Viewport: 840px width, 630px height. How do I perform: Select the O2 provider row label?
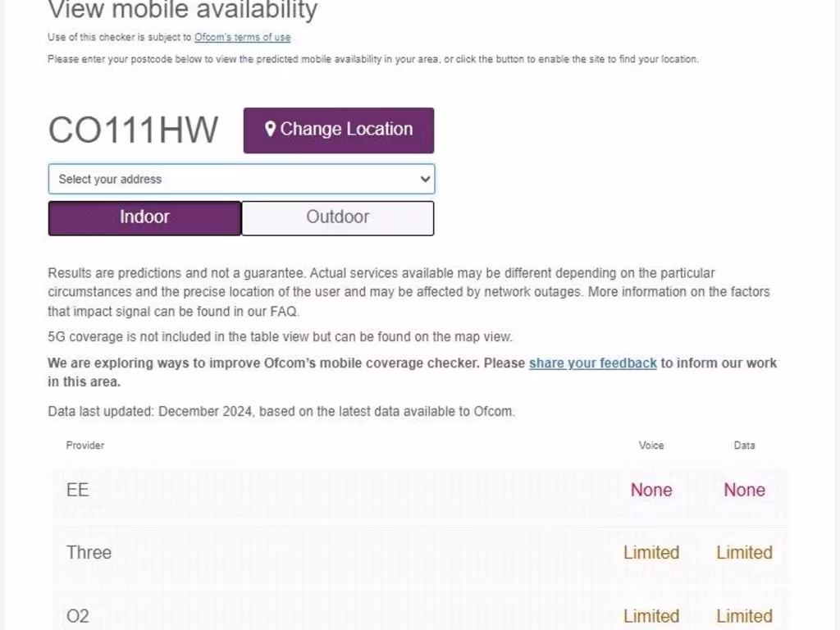(x=77, y=615)
